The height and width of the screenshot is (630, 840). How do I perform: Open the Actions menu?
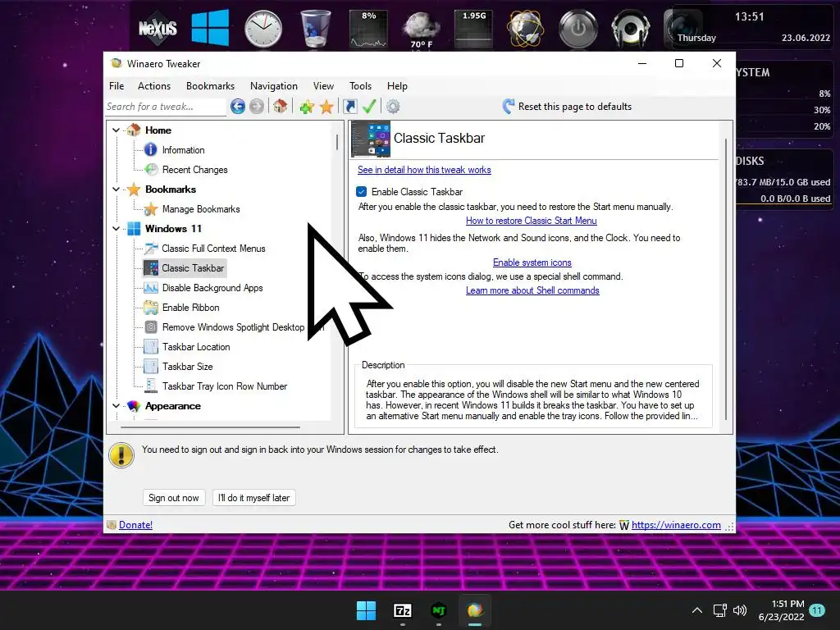153,86
